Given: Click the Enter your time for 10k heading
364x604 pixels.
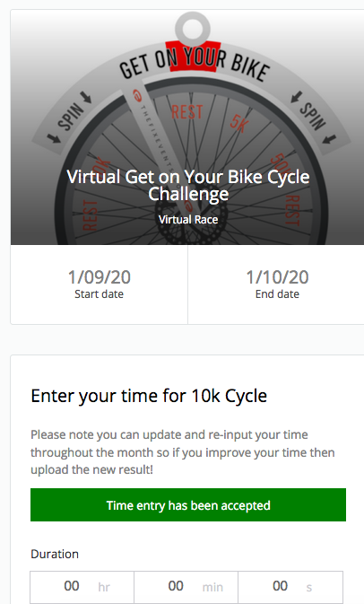Looking at the screenshot, I should [x=149, y=396].
